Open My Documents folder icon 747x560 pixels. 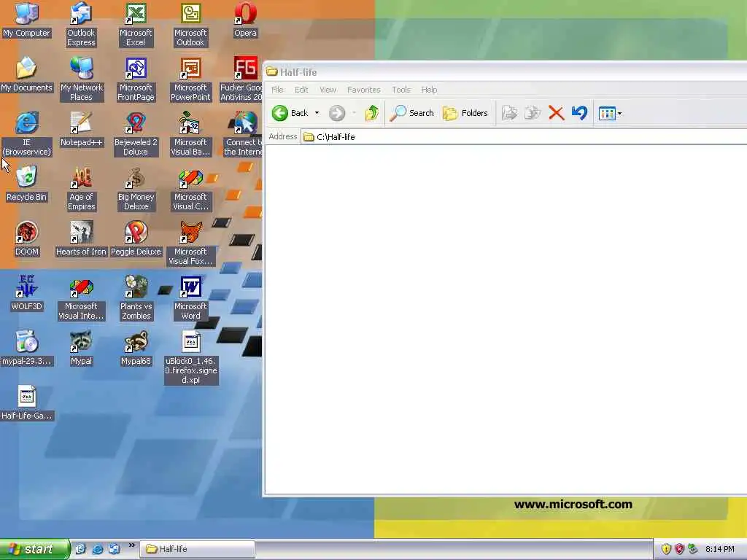(x=27, y=75)
